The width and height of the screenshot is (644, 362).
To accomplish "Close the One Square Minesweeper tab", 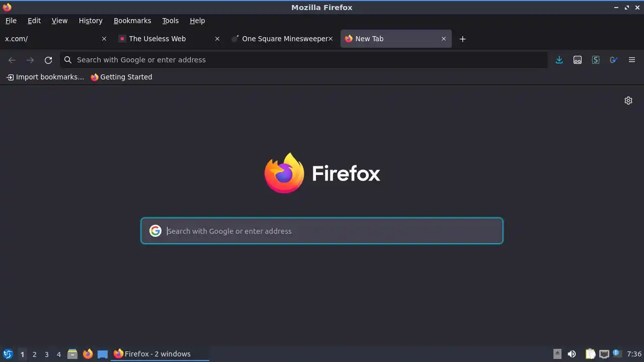I will 331,39.
